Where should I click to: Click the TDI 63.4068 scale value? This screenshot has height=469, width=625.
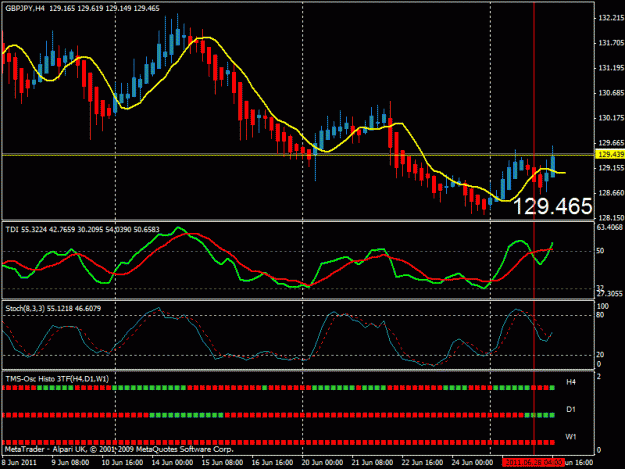tap(609, 228)
